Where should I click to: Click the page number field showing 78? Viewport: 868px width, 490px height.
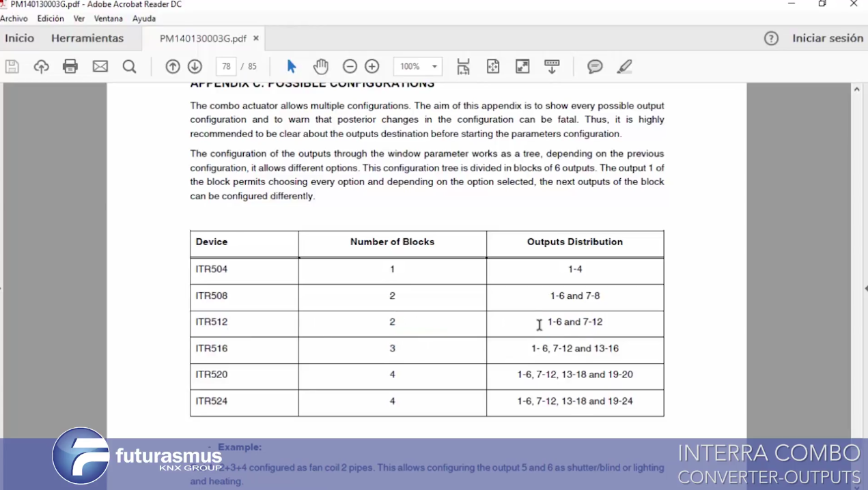[x=226, y=66]
